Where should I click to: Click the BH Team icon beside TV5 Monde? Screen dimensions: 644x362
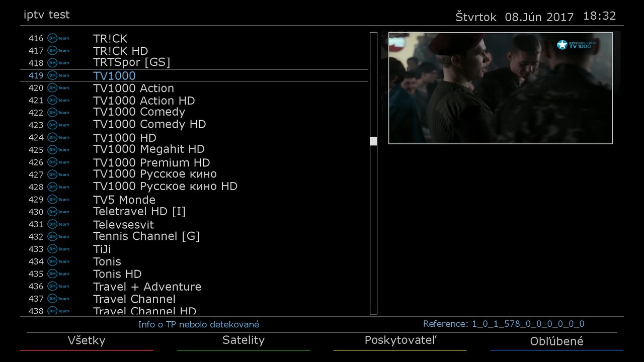(58, 199)
